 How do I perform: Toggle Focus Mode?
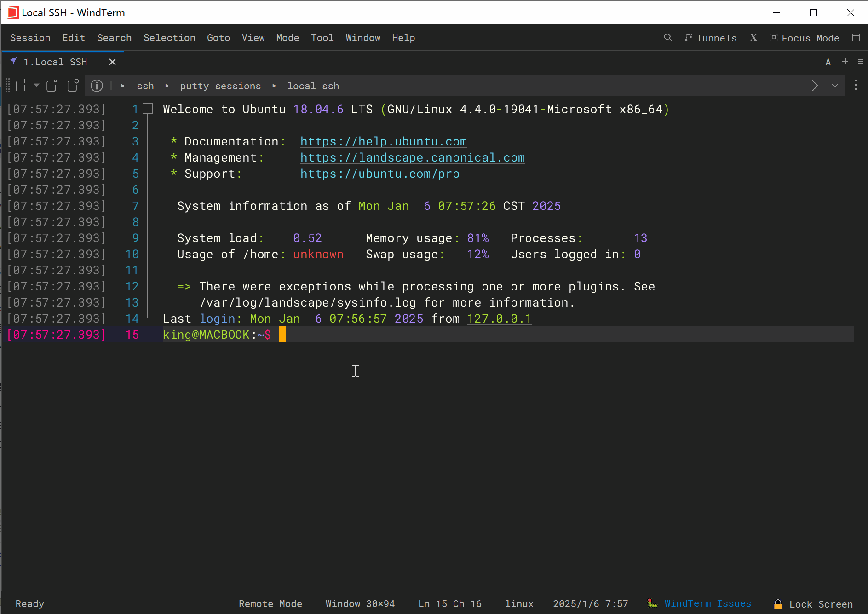(x=805, y=38)
